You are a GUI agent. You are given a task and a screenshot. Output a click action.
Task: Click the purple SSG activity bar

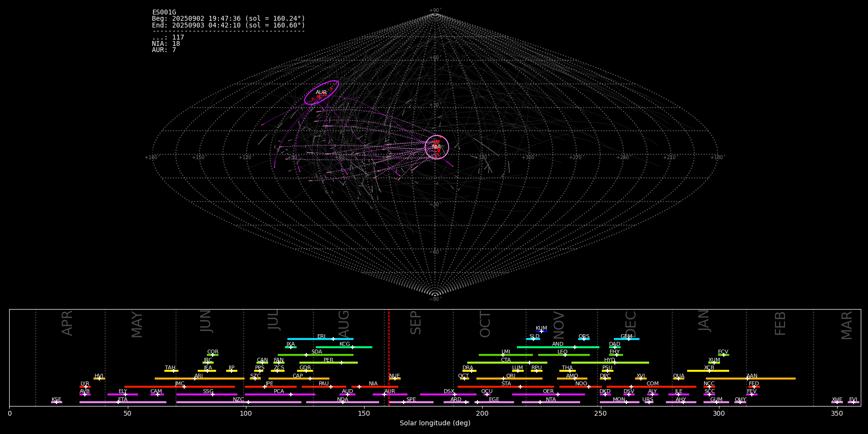(207, 394)
